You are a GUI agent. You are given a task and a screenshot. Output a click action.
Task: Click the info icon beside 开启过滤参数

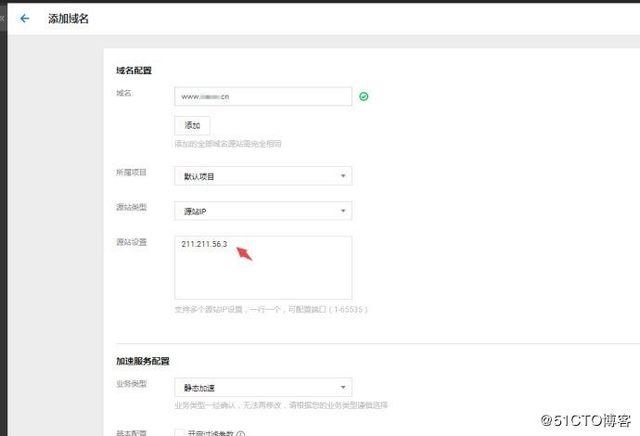pyautogui.click(x=240, y=434)
